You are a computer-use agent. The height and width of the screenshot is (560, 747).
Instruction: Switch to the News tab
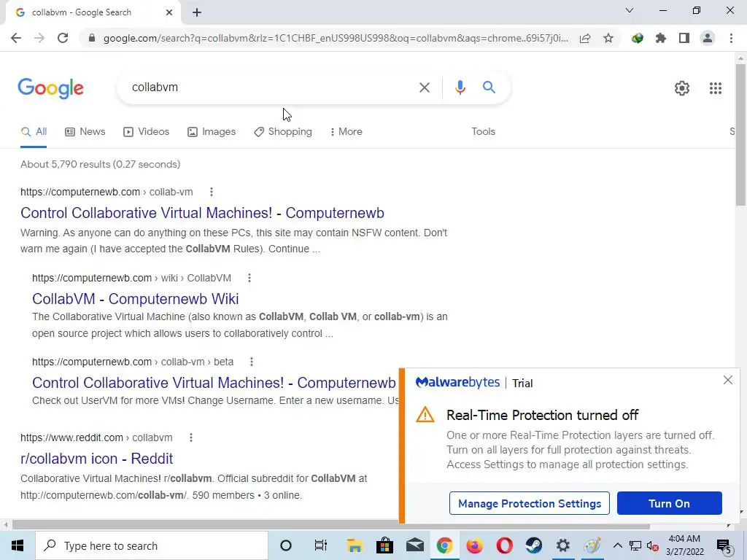(85, 132)
